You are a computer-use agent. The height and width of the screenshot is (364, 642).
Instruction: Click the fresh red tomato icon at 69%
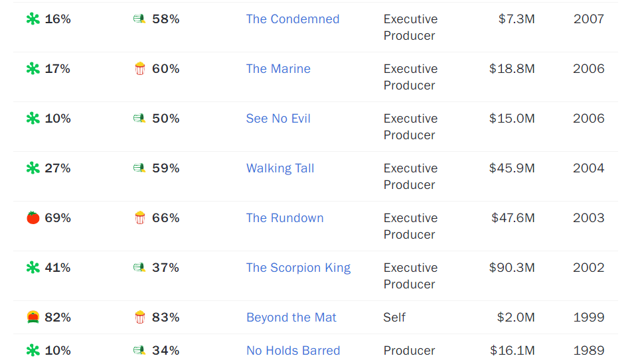click(33, 217)
